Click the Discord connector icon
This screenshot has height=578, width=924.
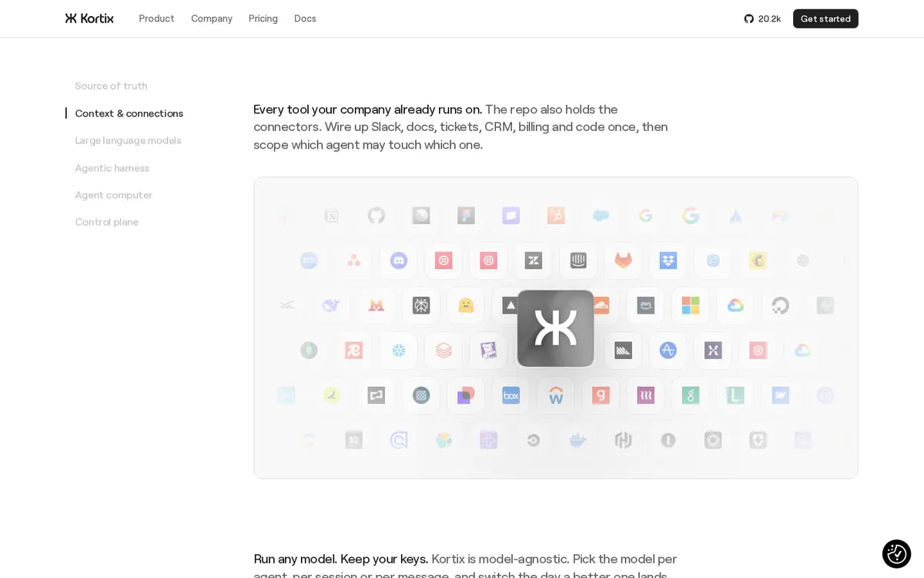tap(399, 260)
